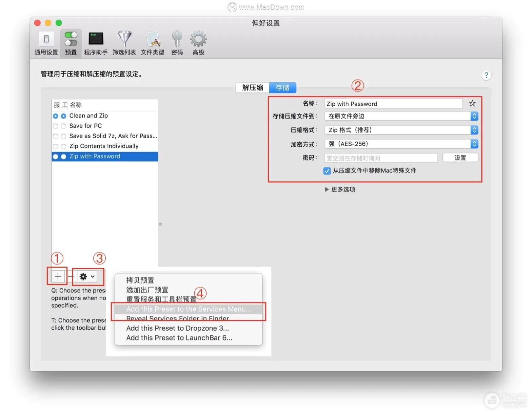
Task: Click into the 密码 password input field
Action: point(380,158)
